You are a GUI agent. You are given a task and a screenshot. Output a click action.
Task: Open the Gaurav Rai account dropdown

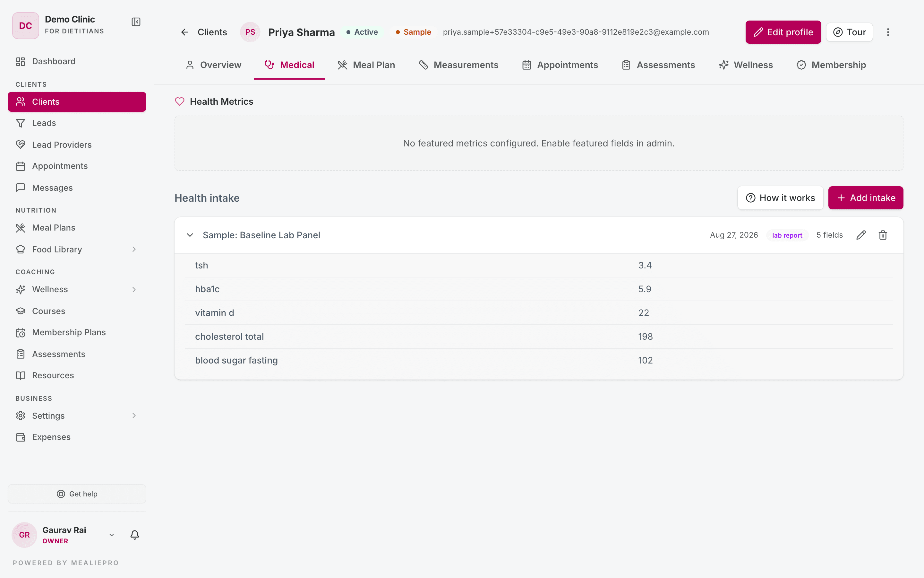(x=112, y=535)
